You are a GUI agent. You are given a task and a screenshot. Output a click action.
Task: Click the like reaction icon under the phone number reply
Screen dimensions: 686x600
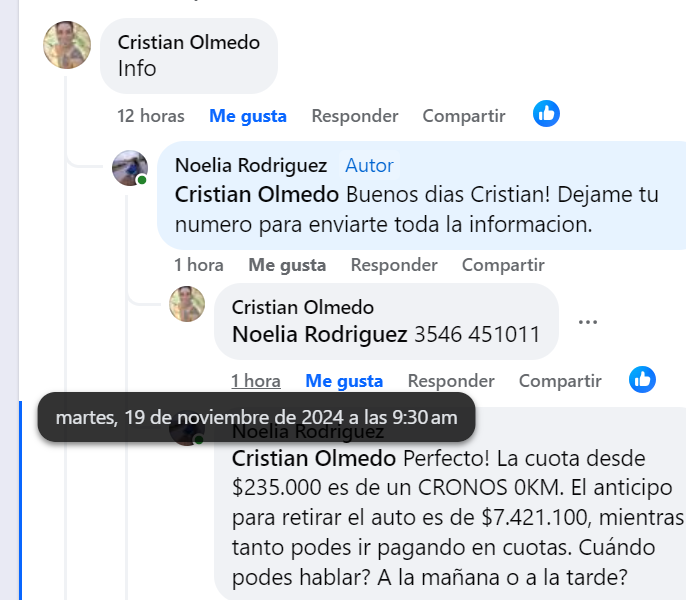click(642, 380)
